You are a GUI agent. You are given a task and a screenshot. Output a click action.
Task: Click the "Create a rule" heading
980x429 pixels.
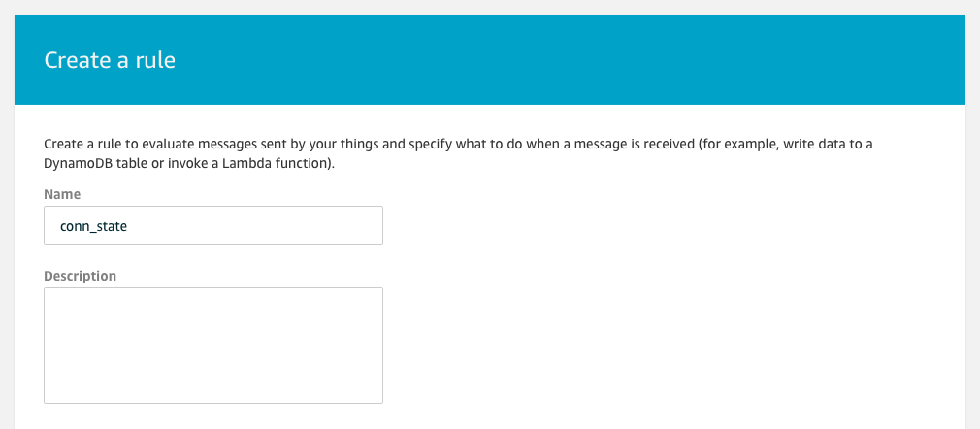coord(110,60)
